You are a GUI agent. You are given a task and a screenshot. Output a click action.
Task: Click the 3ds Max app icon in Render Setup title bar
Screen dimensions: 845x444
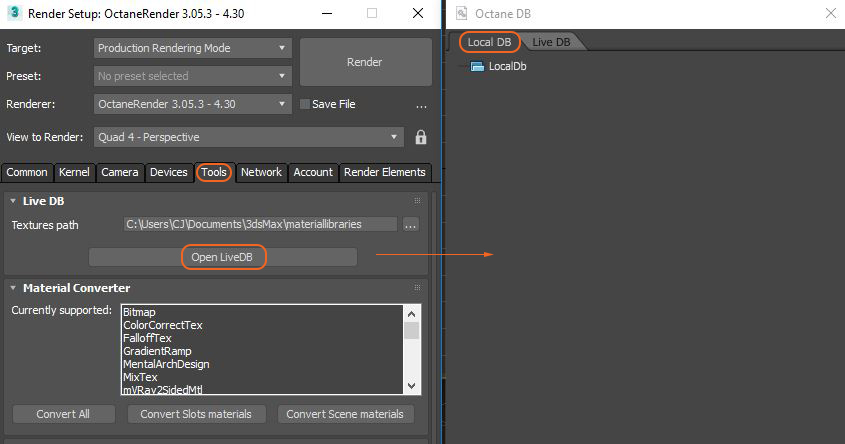click(15, 13)
